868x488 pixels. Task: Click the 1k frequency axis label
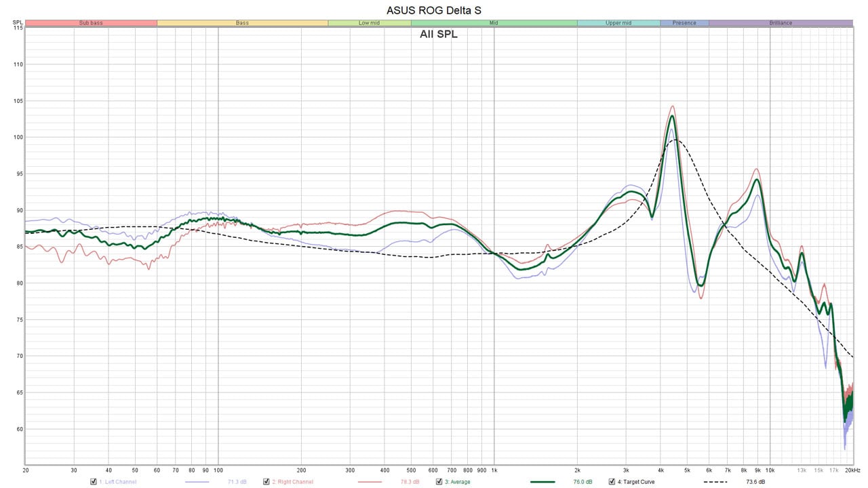[x=494, y=470]
